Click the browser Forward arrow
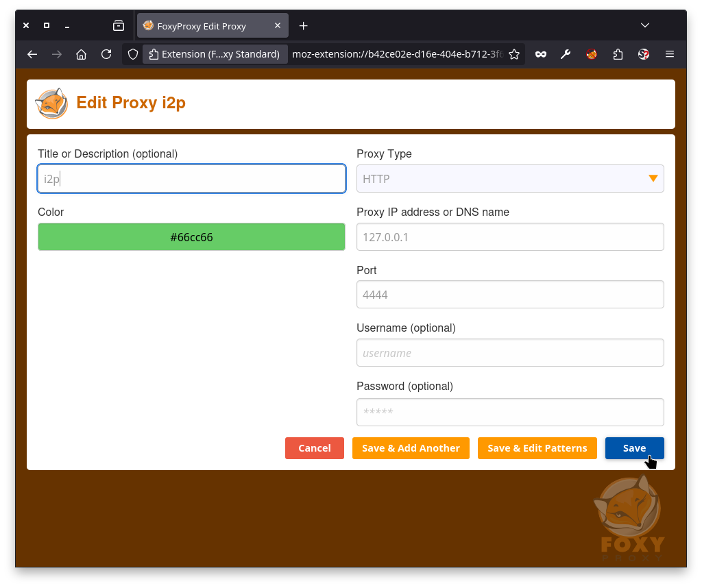The image size is (702, 588). [57, 54]
